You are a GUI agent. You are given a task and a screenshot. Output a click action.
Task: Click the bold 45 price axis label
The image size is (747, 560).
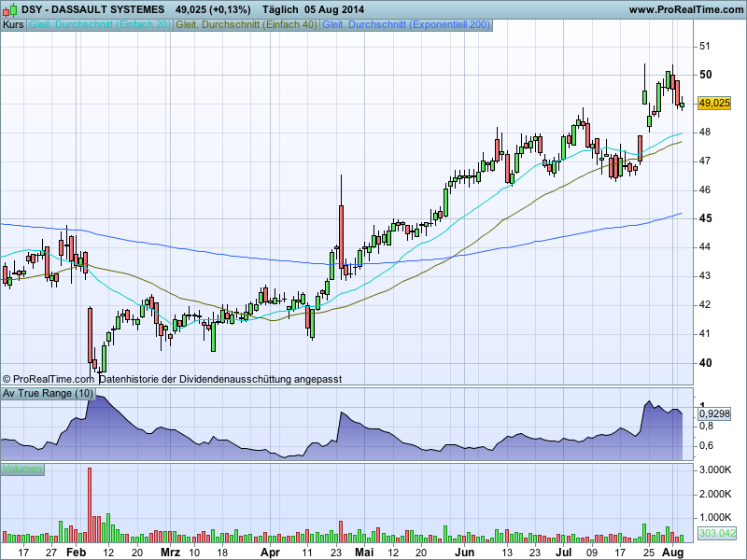click(x=706, y=218)
